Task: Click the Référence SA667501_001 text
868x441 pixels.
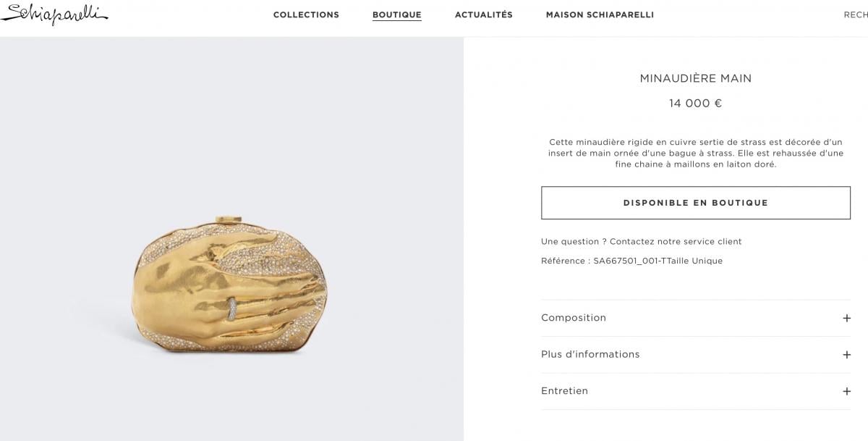Action: coord(631,261)
